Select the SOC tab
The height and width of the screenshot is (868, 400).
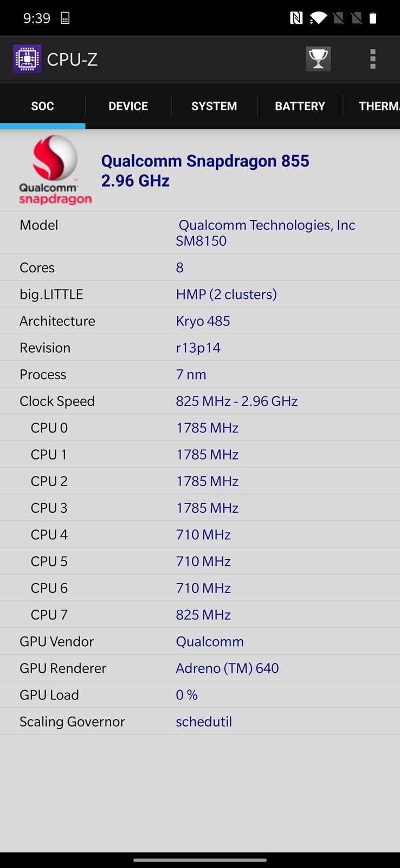[x=42, y=106]
